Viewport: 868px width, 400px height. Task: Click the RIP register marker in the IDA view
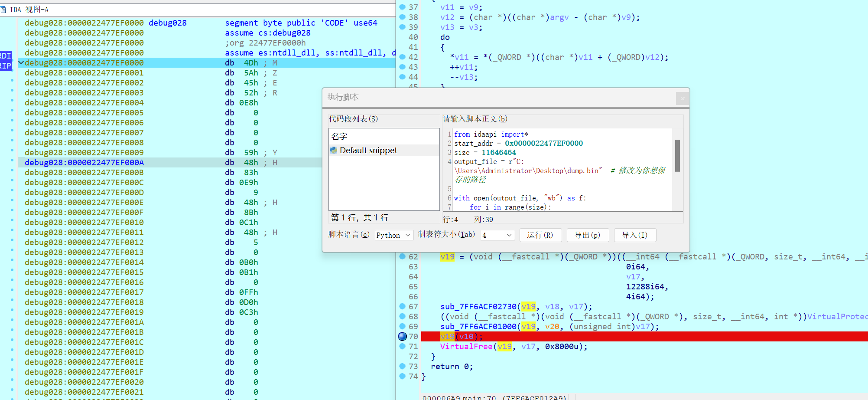(x=6, y=66)
